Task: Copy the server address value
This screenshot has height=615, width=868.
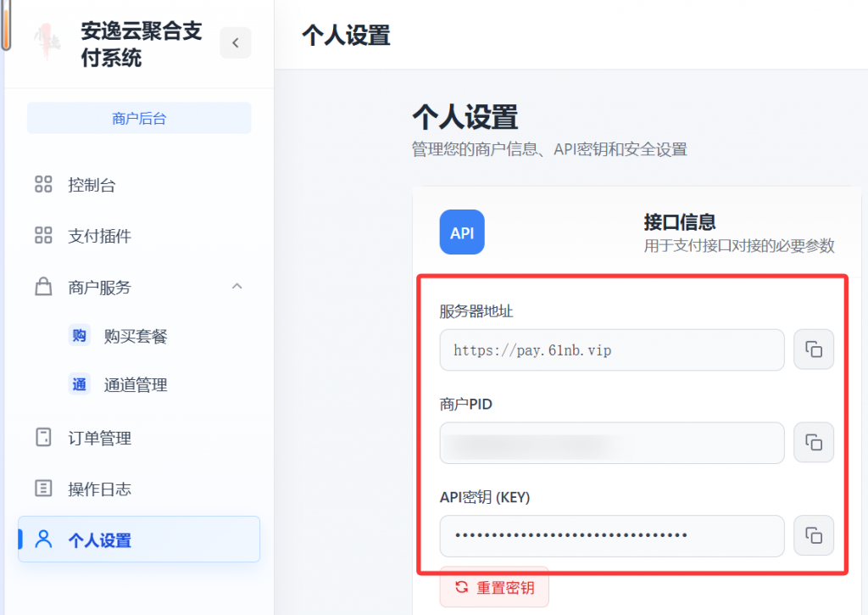Action: click(x=814, y=349)
